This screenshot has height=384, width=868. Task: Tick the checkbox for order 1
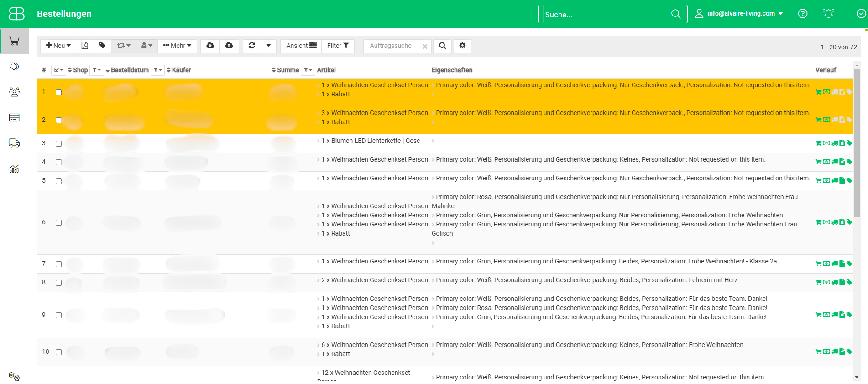(x=58, y=93)
